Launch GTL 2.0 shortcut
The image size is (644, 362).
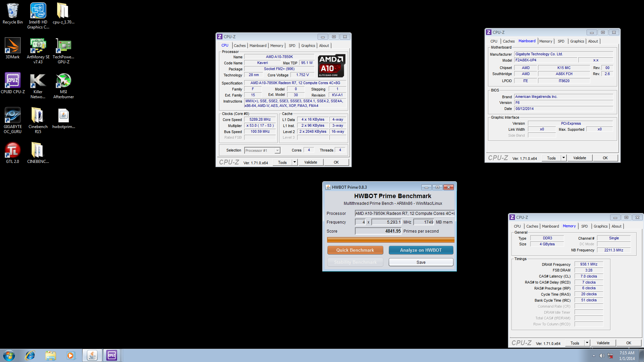tap(12, 153)
